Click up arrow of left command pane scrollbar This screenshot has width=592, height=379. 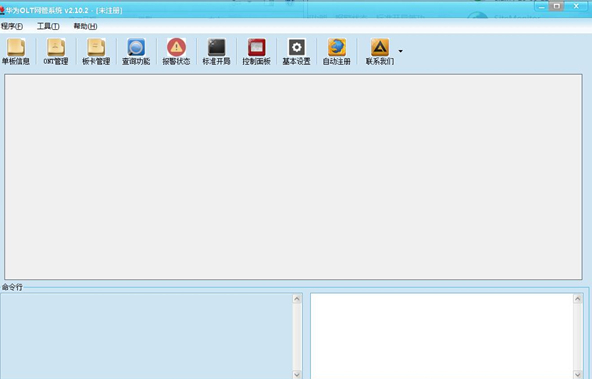click(297, 299)
